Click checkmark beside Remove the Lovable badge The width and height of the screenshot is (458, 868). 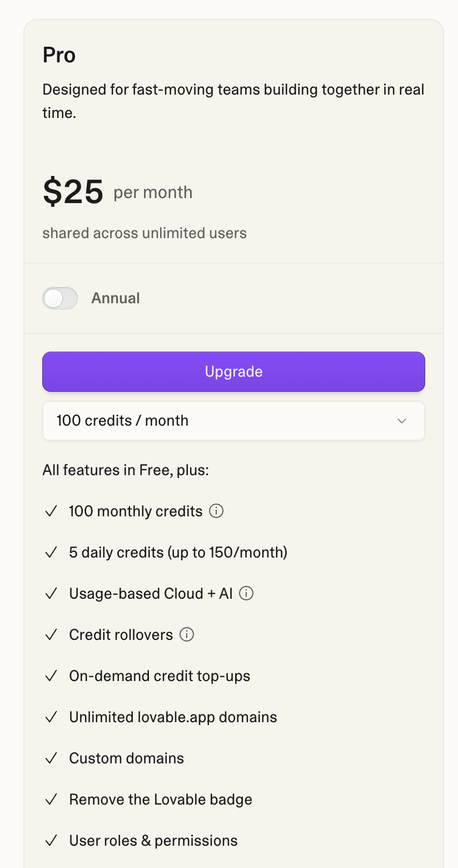tap(51, 799)
